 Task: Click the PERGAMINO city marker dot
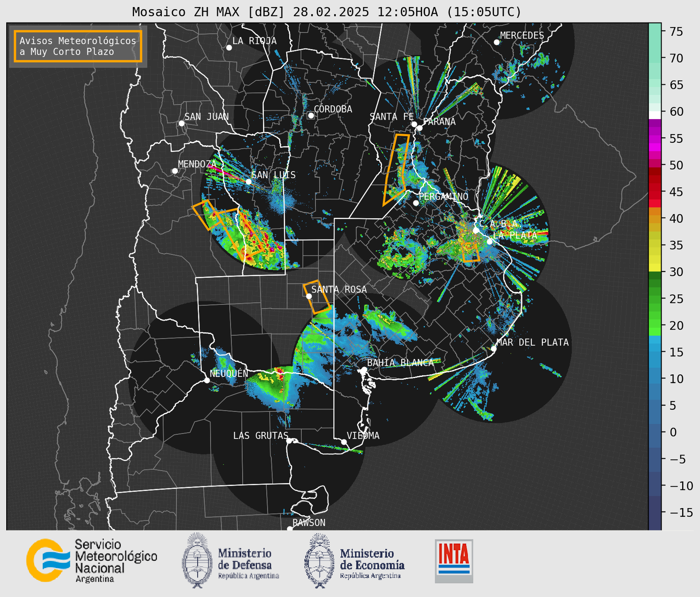coord(416,203)
